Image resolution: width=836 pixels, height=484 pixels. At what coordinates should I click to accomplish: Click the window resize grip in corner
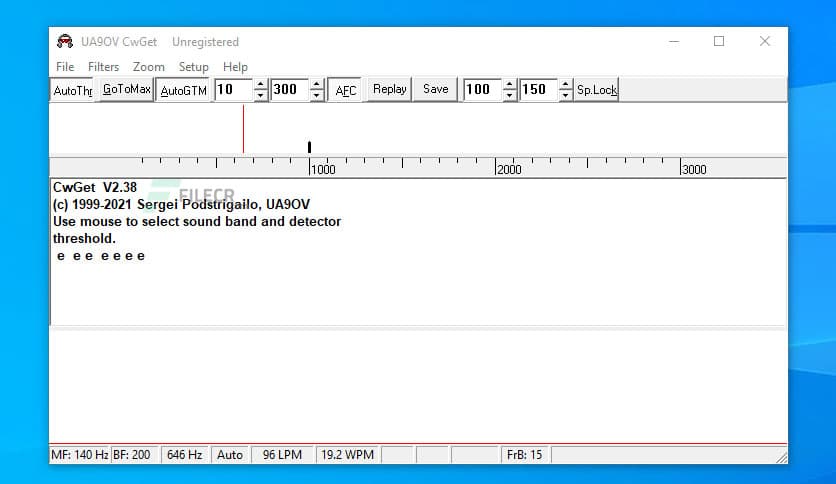(781, 457)
